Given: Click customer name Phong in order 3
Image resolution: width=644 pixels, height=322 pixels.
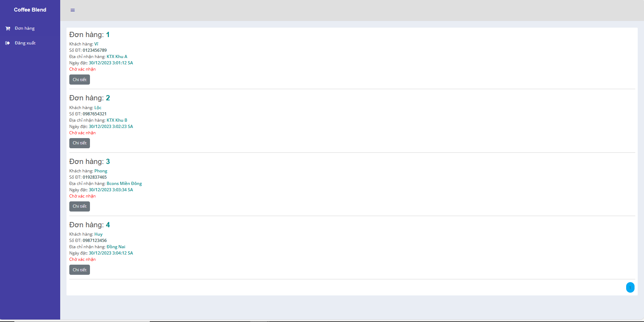Looking at the screenshot, I should pyautogui.click(x=101, y=171).
